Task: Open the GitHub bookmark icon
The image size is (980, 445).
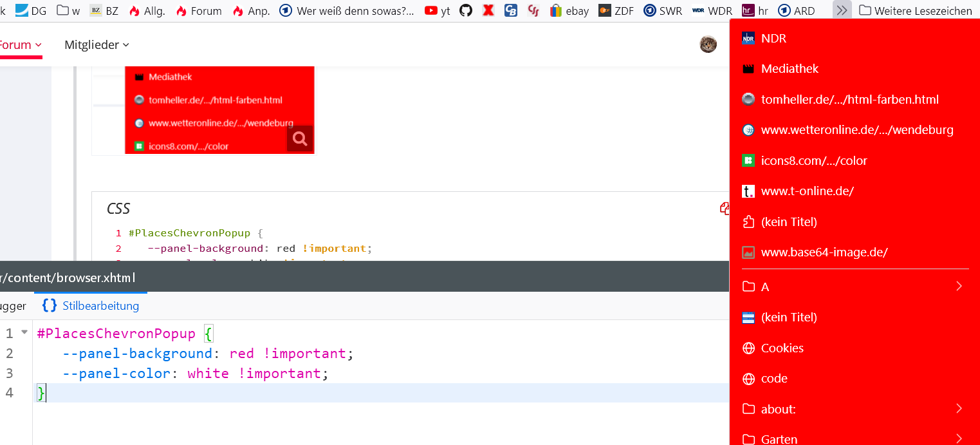Action: pyautogui.click(x=466, y=10)
